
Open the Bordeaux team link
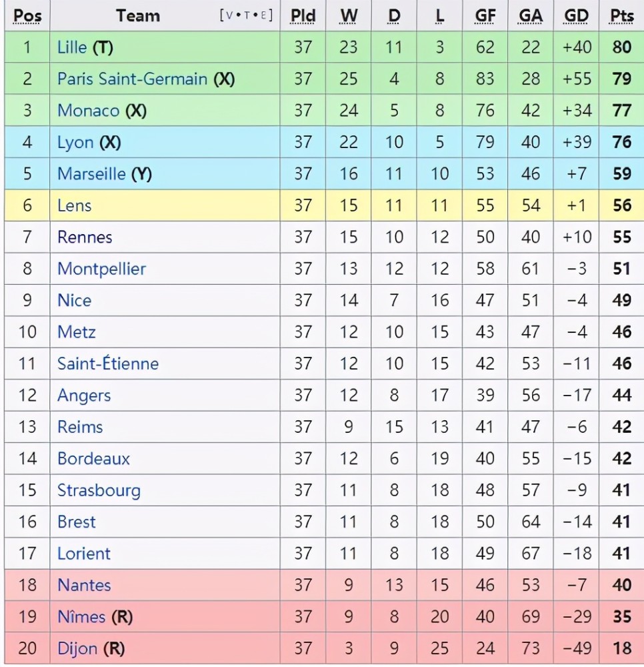[x=93, y=459]
